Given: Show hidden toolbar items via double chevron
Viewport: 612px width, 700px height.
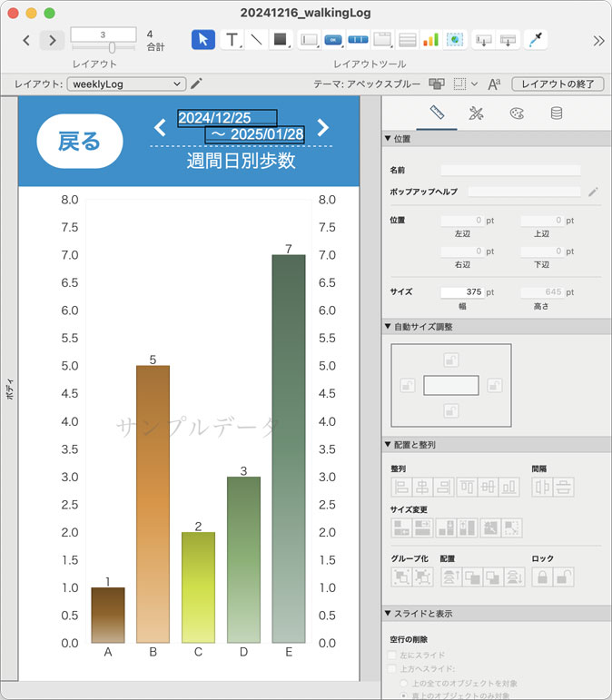Looking at the screenshot, I should [598, 41].
